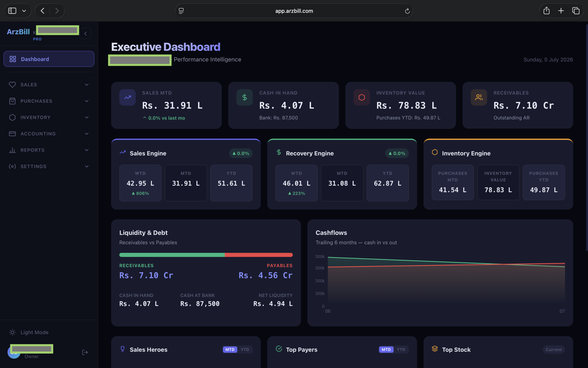Click the date Sunday, 5 July 2026
Screen dimensions: 588x368
(548, 59)
